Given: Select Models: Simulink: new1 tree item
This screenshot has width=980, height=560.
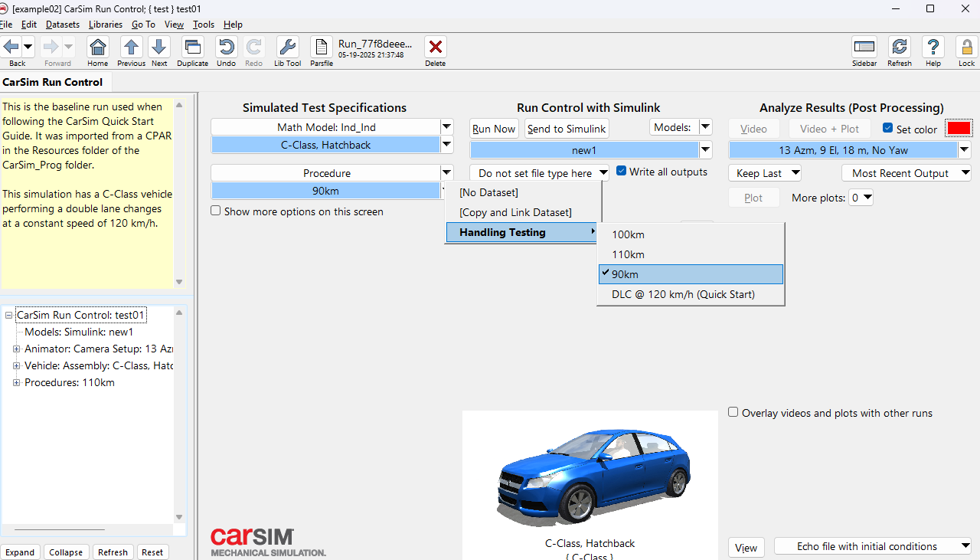Looking at the screenshot, I should (79, 332).
